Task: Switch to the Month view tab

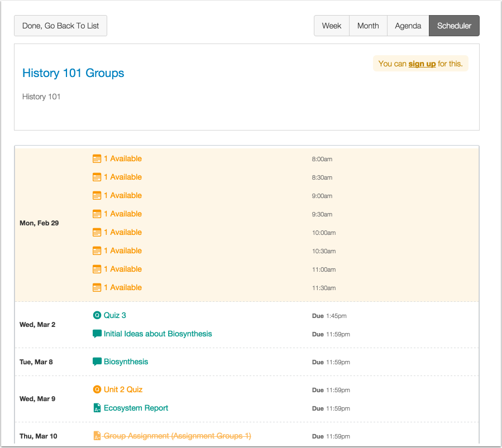Action: [368, 25]
